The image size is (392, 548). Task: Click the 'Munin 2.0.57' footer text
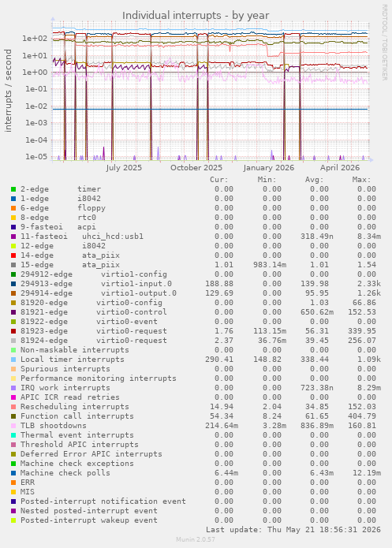[196, 539]
